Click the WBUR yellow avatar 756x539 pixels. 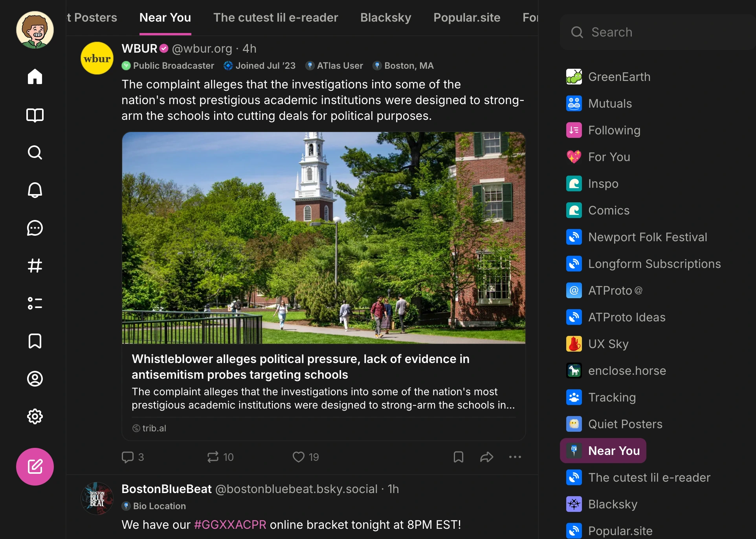[x=97, y=58]
